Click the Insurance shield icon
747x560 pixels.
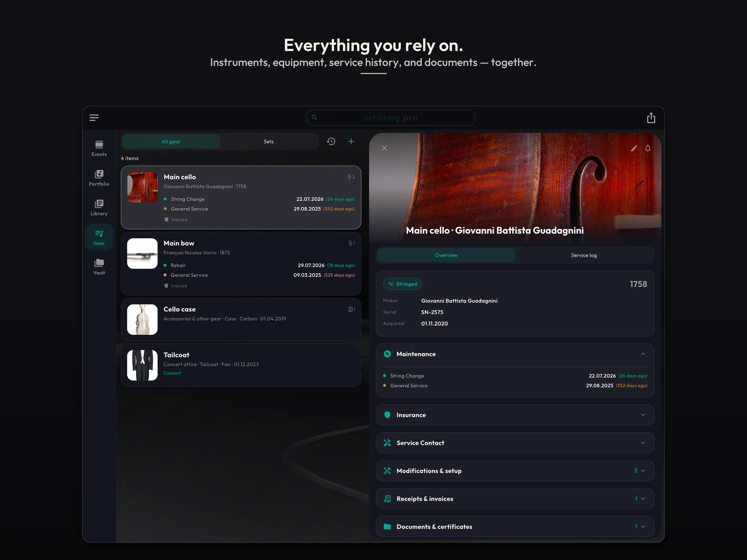(387, 415)
